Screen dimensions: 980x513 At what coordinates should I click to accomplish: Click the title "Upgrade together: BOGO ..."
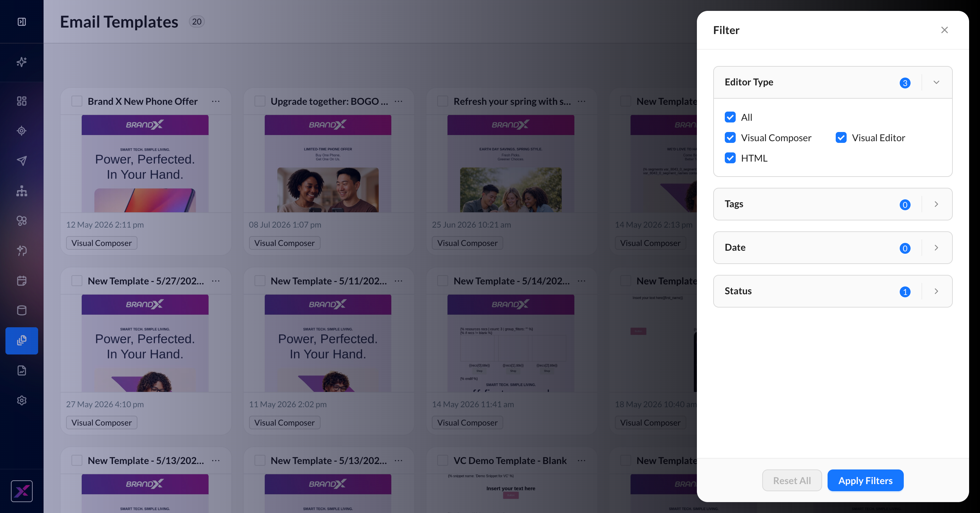pos(329,101)
